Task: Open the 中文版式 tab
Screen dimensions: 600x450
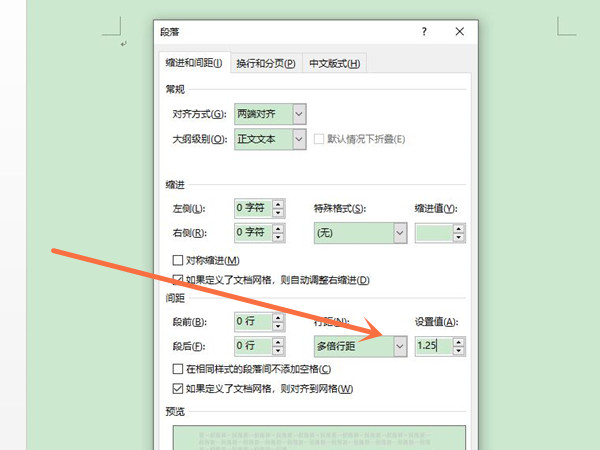Action: click(333, 64)
